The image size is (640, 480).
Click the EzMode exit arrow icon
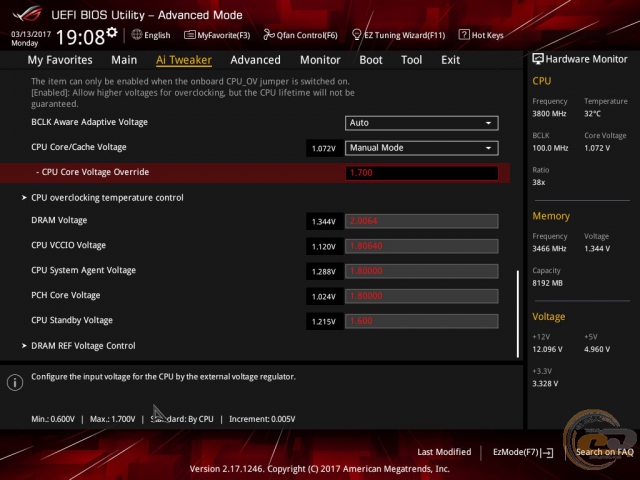click(x=548, y=453)
